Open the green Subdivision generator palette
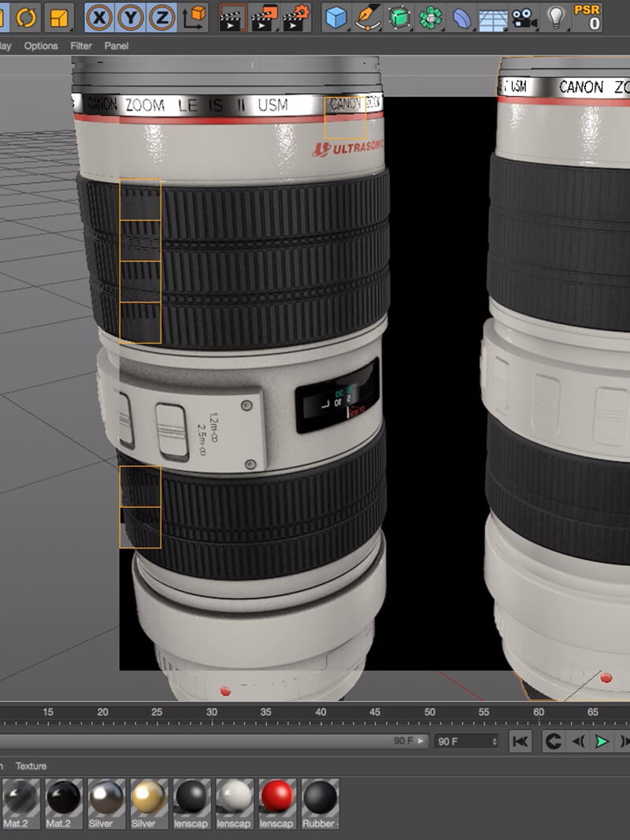 tap(399, 17)
